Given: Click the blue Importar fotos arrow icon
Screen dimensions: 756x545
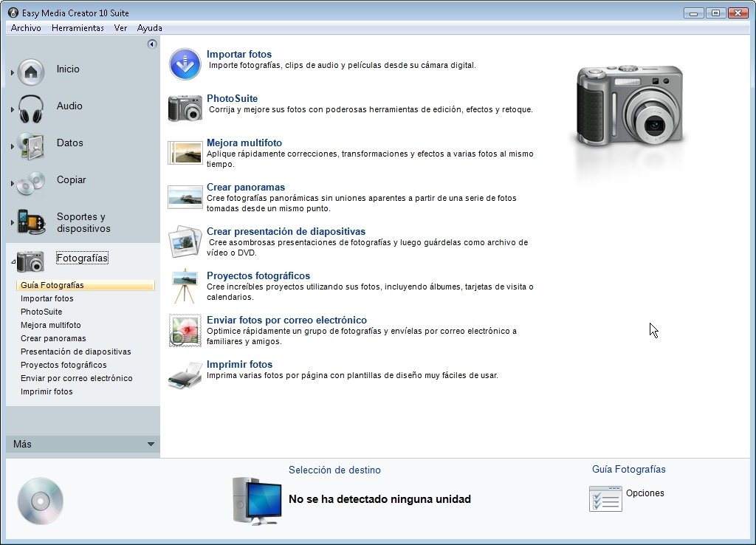Looking at the screenshot, I should [185, 64].
